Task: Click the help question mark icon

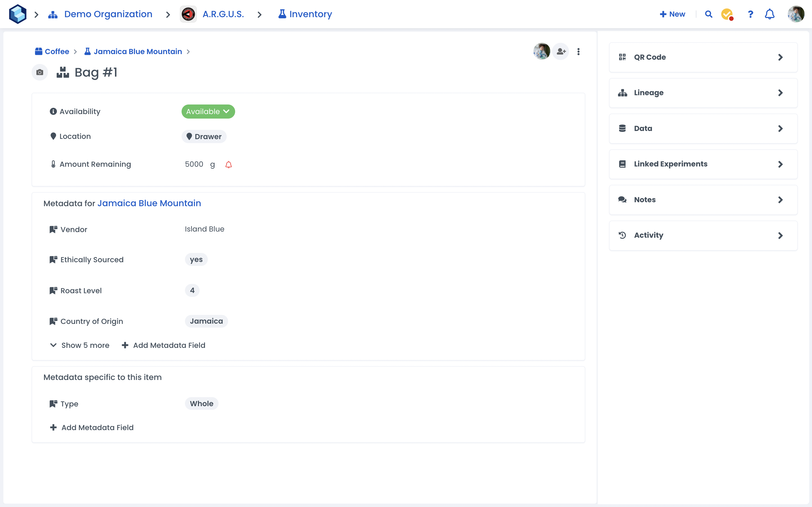Action: [x=750, y=14]
